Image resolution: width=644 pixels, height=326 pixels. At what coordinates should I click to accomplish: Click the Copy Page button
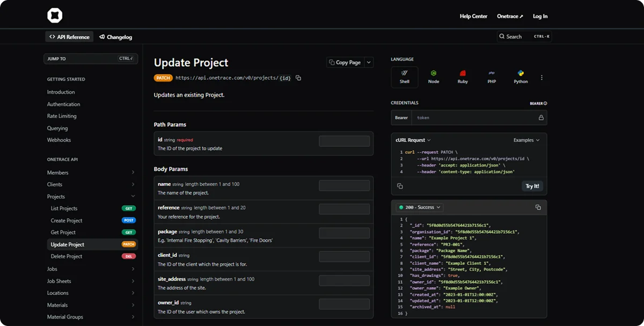pos(345,62)
